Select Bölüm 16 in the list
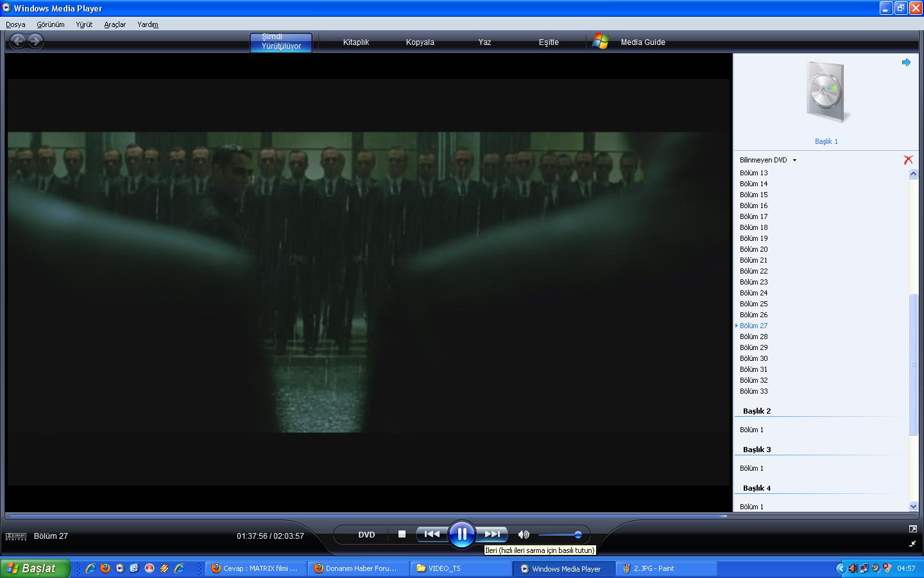The height and width of the screenshot is (578, 924). coord(754,206)
